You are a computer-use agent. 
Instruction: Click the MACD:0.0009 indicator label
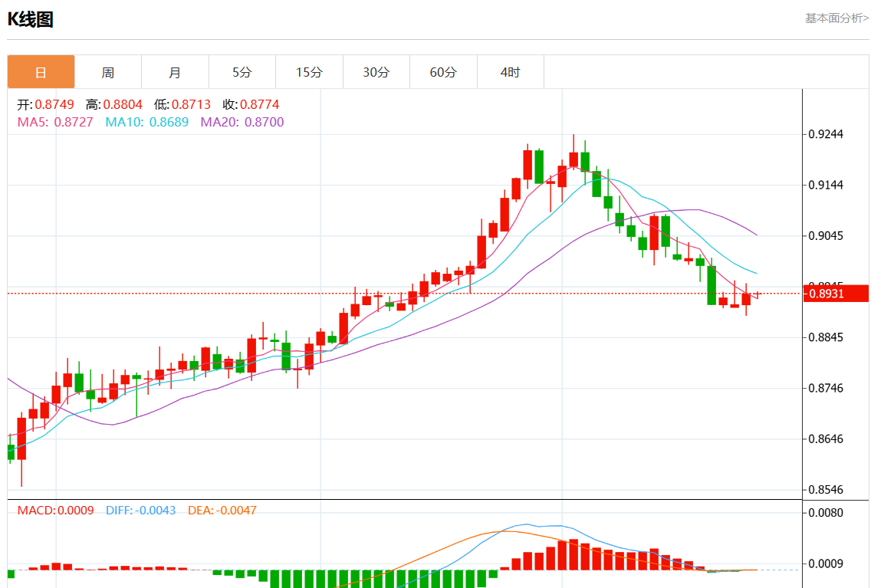click(x=55, y=511)
